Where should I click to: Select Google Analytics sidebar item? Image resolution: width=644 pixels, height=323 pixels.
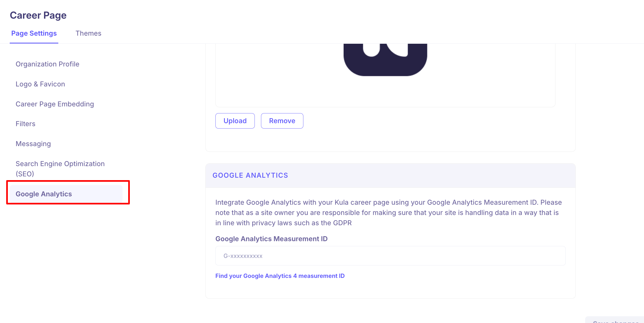(44, 194)
